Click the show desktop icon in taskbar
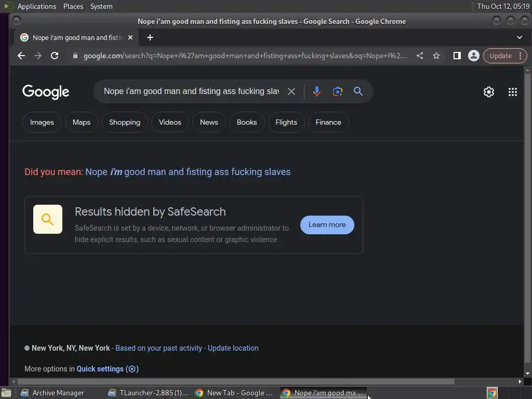This screenshot has height=399, width=532. pos(6,393)
